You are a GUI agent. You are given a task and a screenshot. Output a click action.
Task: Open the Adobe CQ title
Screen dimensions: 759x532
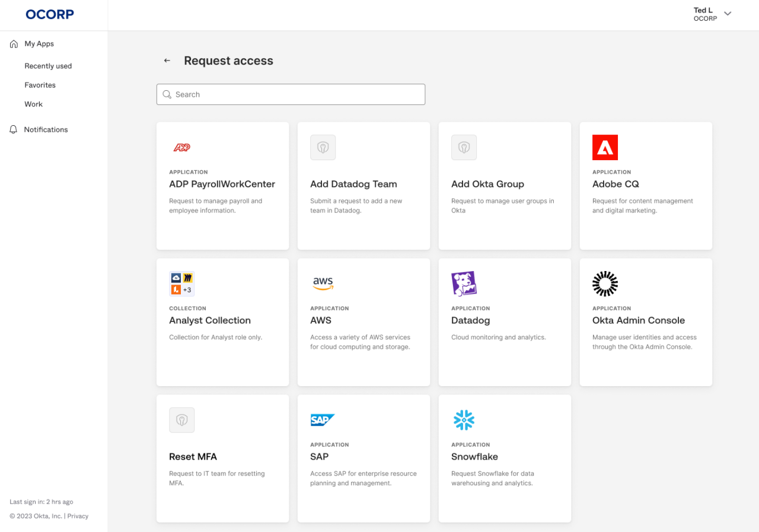(616, 184)
